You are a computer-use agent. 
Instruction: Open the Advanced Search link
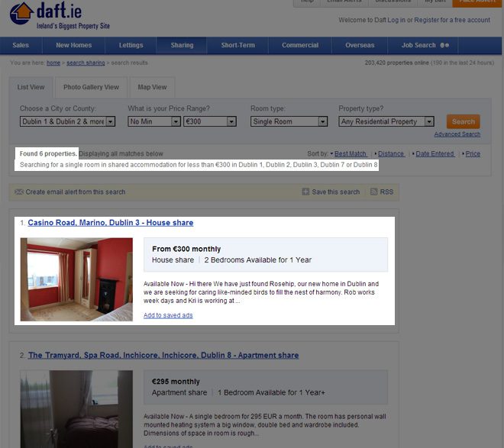click(457, 134)
